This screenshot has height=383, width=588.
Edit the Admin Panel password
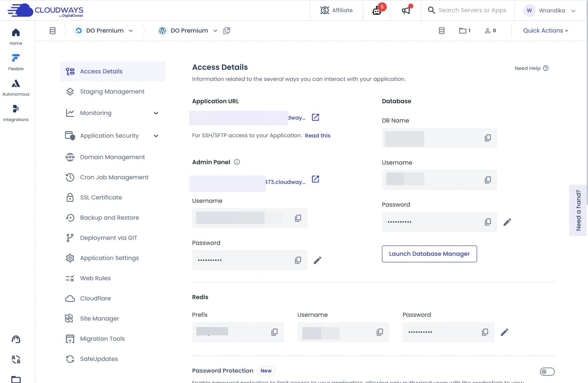tap(317, 260)
